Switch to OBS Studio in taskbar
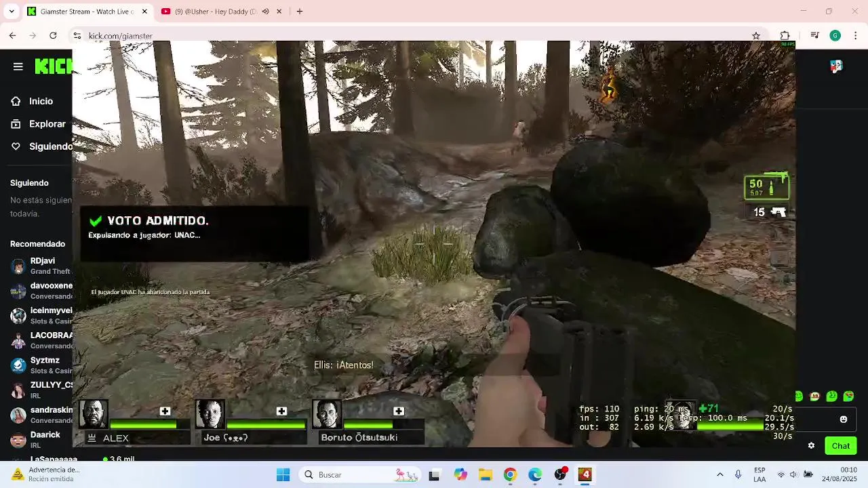 pos(560,474)
